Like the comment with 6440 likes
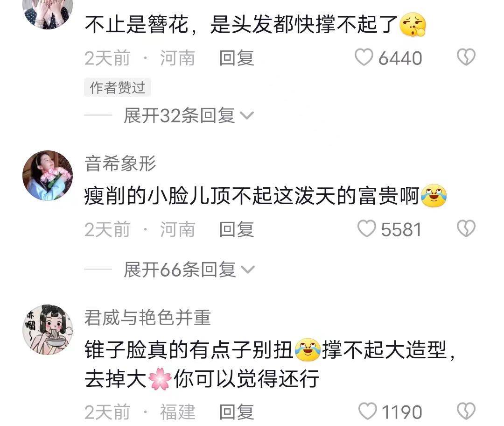 (x=364, y=57)
